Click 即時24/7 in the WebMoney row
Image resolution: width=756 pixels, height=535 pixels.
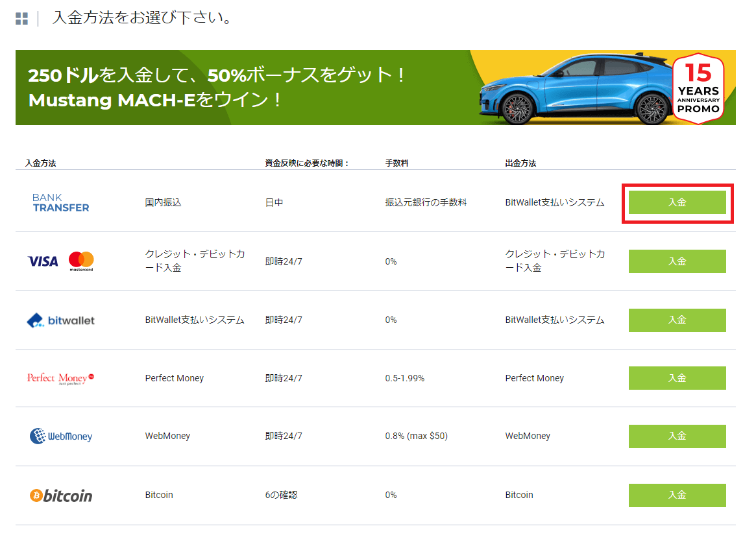click(284, 436)
